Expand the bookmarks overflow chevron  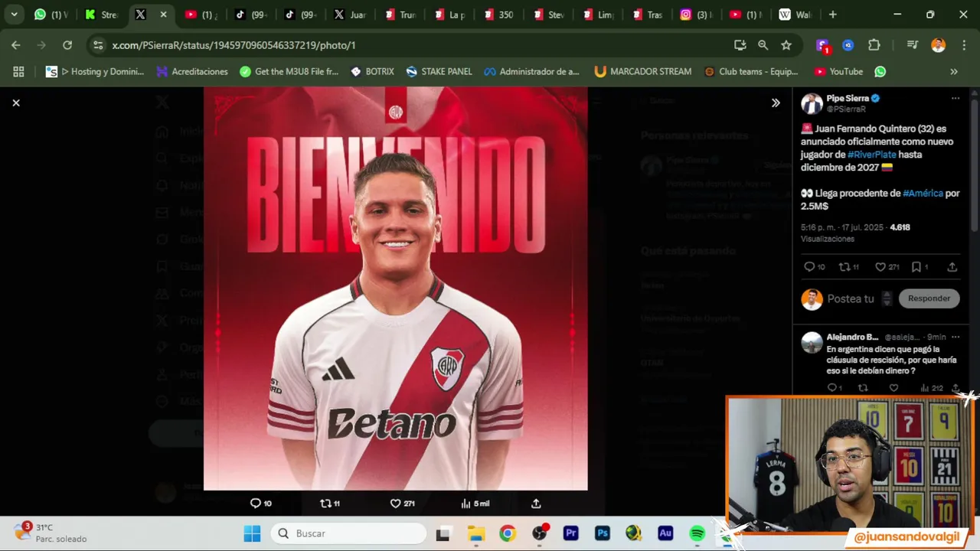tap(954, 71)
